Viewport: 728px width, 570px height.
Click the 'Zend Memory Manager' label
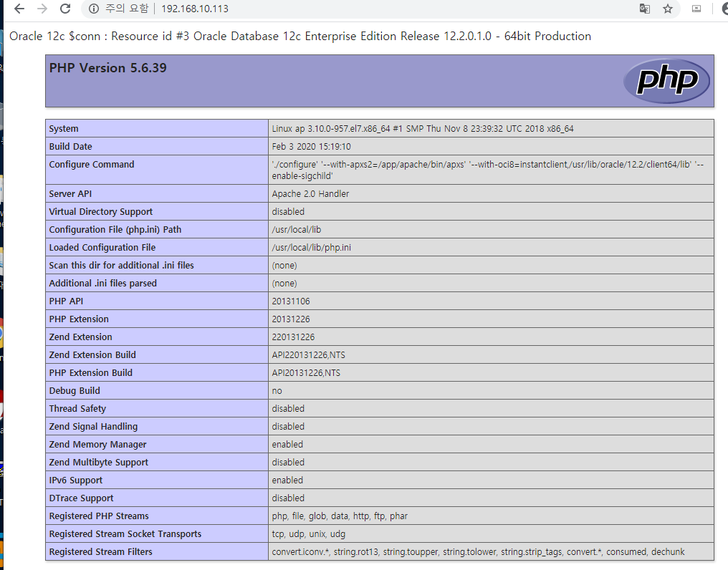[97, 445]
